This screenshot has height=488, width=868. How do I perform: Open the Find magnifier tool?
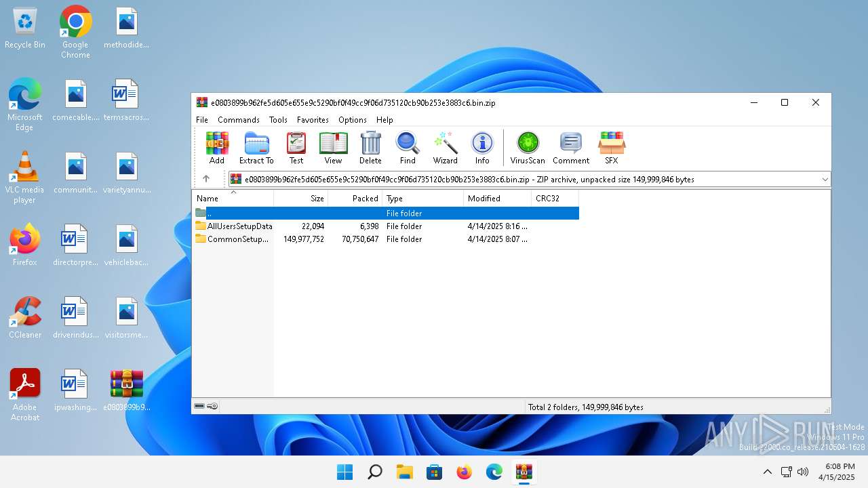point(408,148)
